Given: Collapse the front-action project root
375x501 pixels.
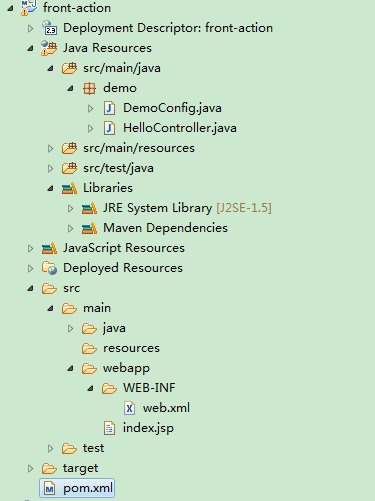Looking at the screenshot, I should (10, 8).
